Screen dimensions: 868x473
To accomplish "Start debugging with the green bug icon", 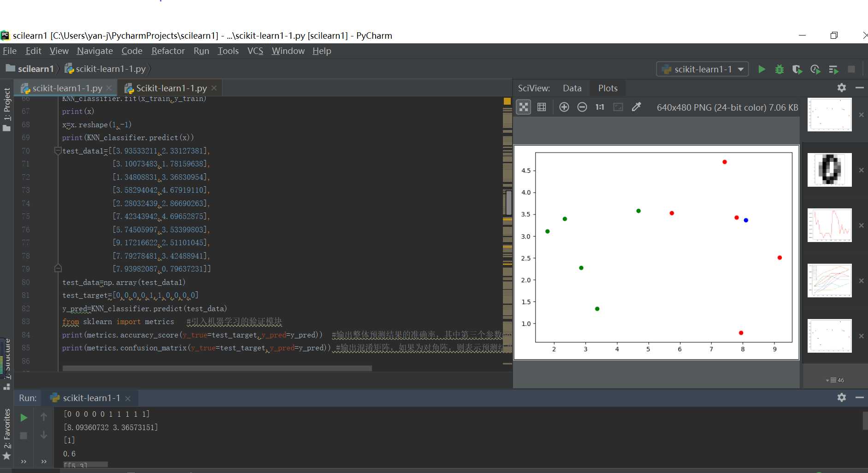I will (x=779, y=69).
